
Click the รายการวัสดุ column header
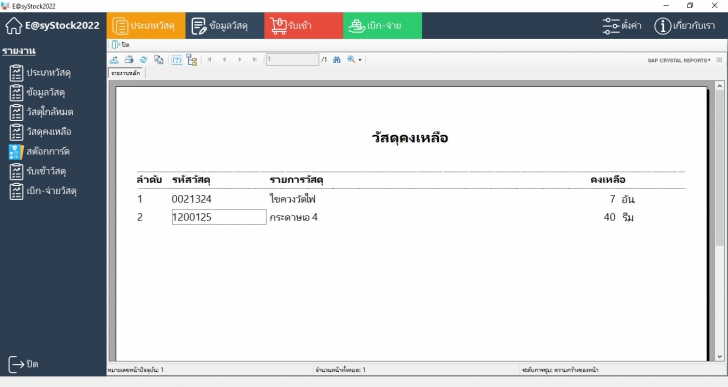click(x=296, y=180)
